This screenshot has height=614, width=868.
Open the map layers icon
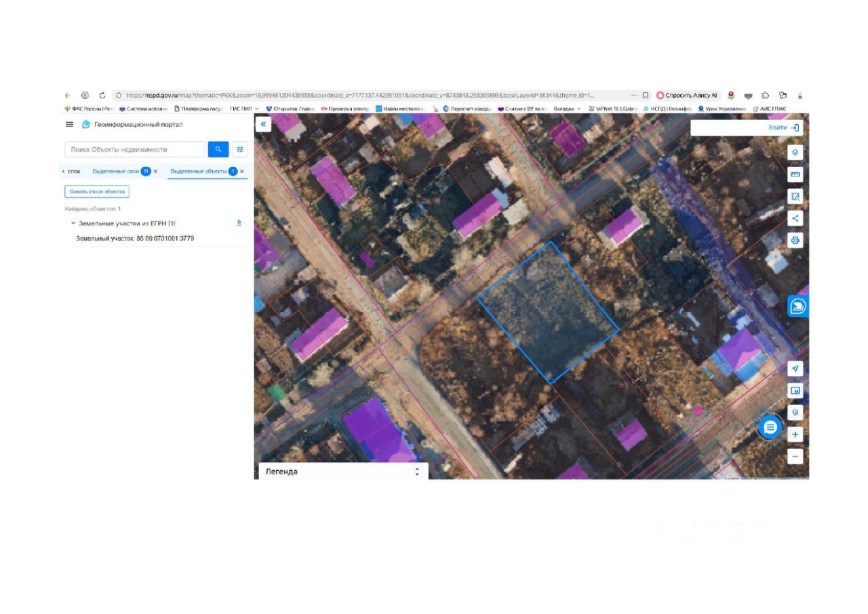(x=795, y=153)
